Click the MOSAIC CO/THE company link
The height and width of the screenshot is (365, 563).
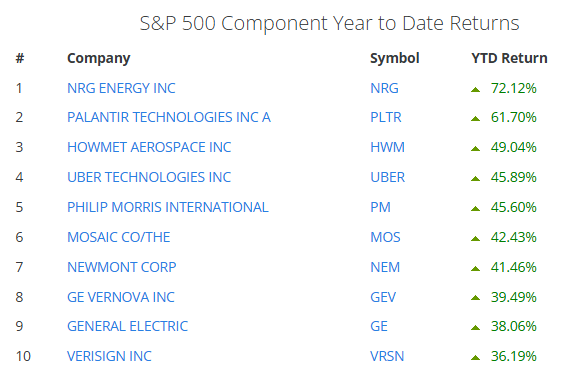(x=118, y=237)
